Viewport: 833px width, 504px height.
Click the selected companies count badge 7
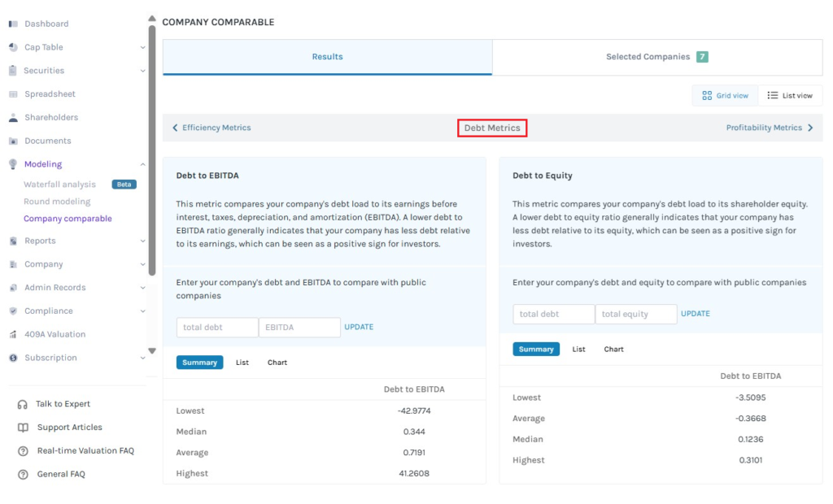pyautogui.click(x=702, y=57)
